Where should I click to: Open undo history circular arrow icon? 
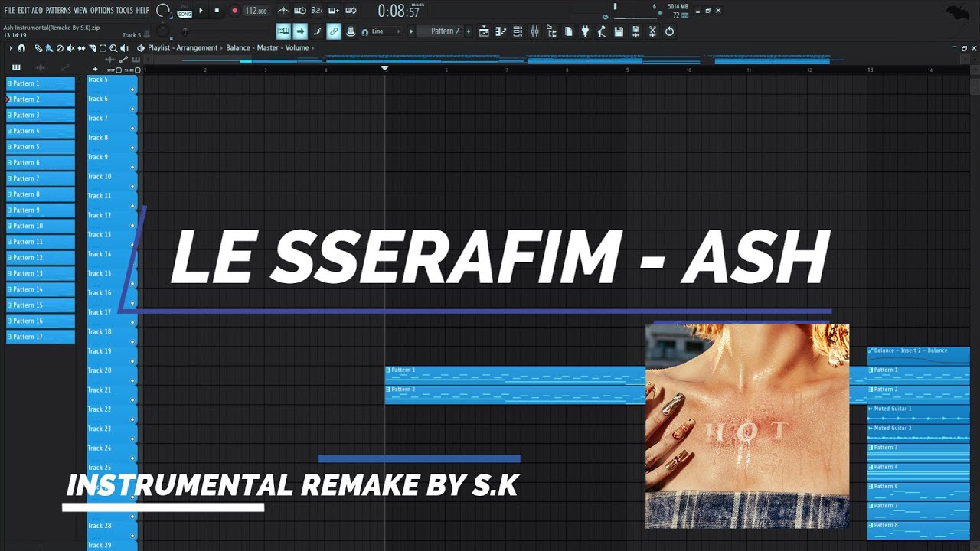669,31
